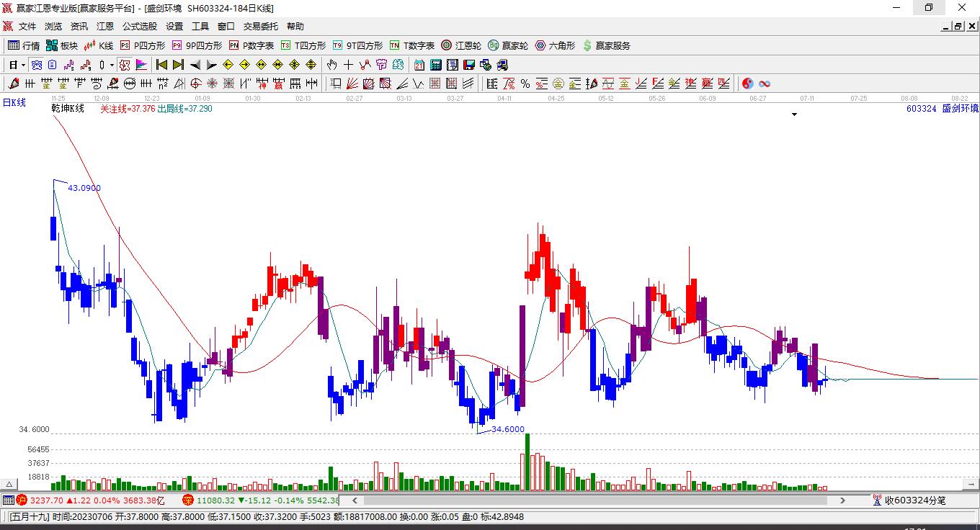Select the red compass star tool

[212, 84]
